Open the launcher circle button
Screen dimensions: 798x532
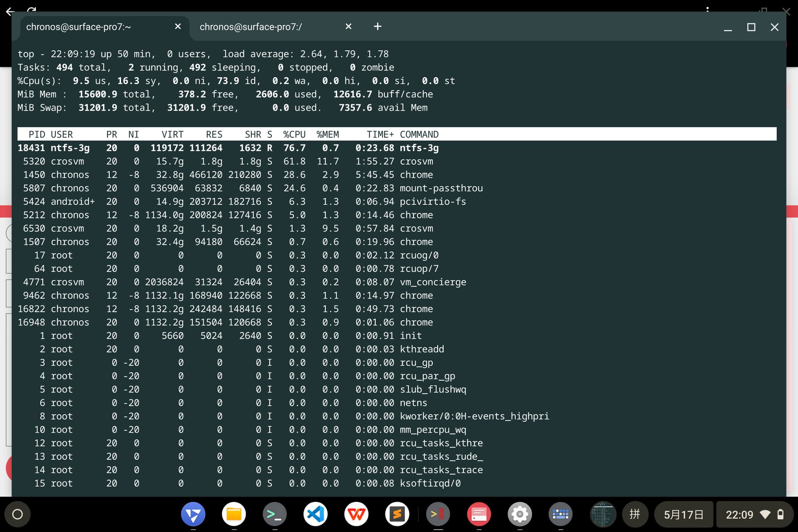coord(17,515)
